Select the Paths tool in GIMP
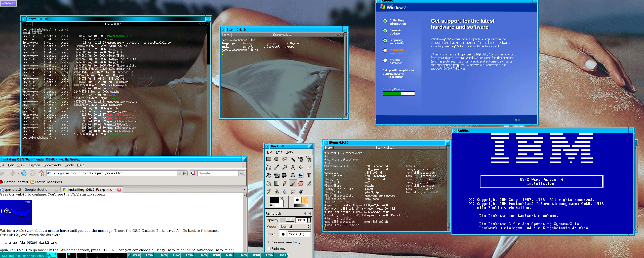644x258 pixels. click(269, 167)
